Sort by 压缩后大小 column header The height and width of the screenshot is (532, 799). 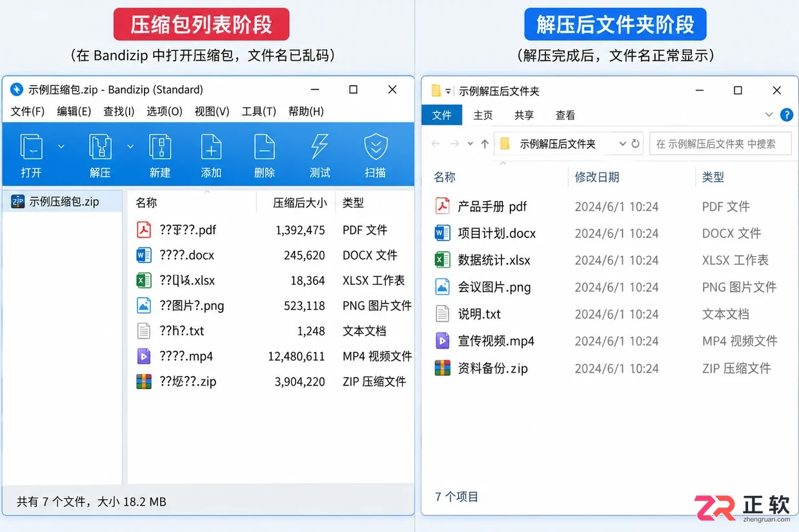tap(299, 202)
